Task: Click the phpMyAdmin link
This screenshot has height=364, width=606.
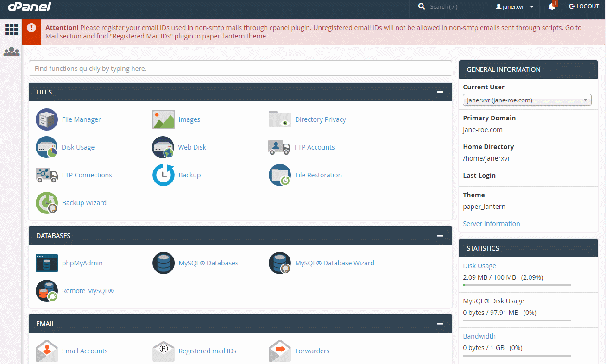Action: (82, 263)
